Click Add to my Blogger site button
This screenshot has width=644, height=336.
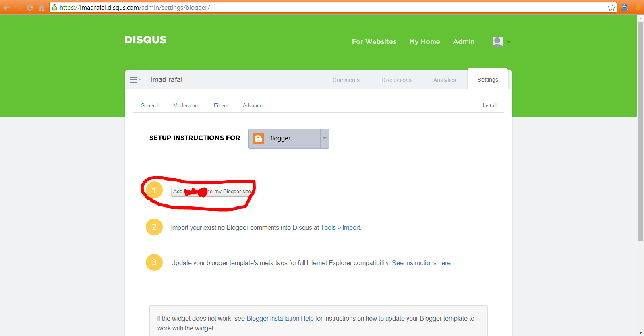212,191
